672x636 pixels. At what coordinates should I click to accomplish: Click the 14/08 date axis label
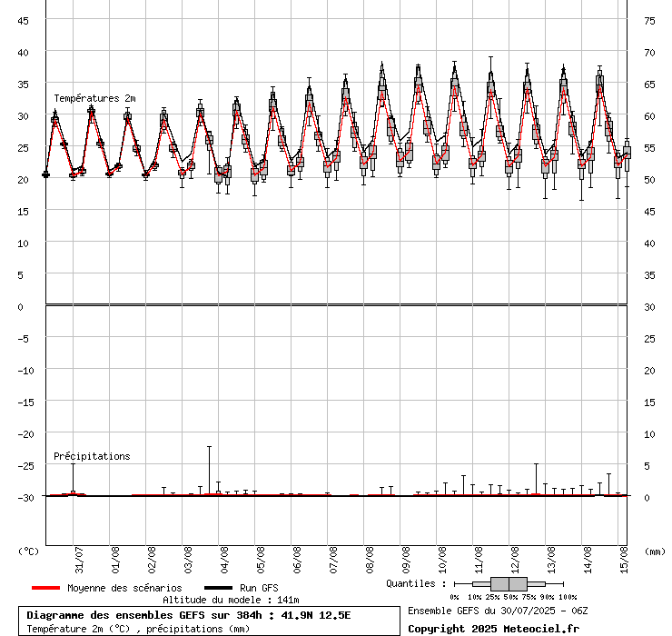tap(588, 560)
